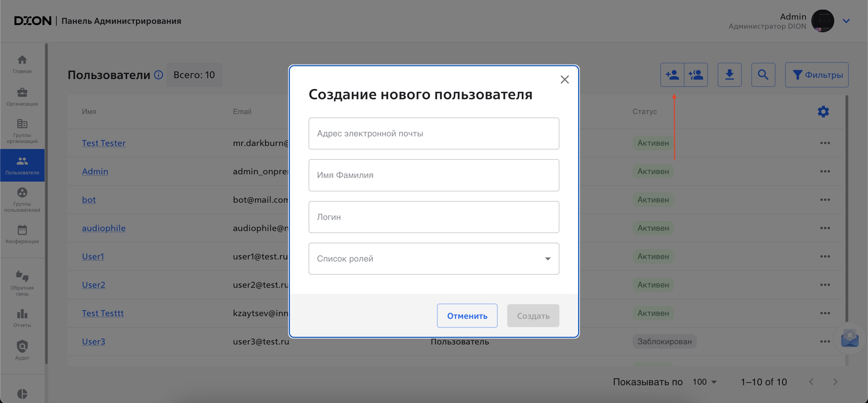Click the Логин input field

(435, 217)
